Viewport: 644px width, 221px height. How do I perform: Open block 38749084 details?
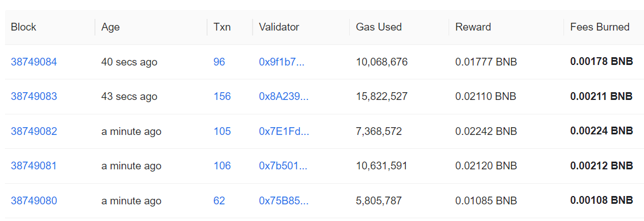pyautogui.click(x=34, y=62)
